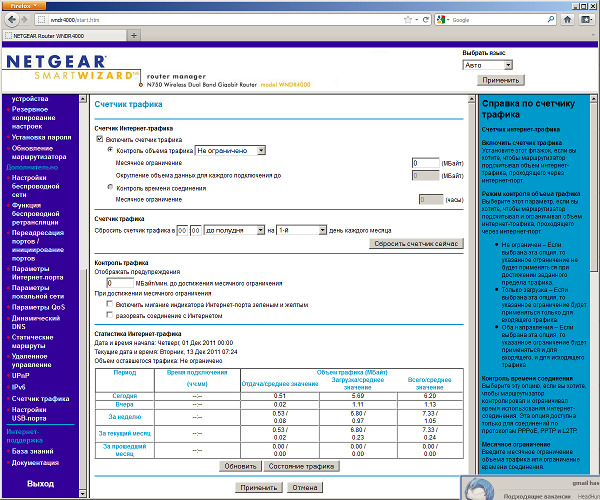Click the browser Forward arrow button

(24, 20)
